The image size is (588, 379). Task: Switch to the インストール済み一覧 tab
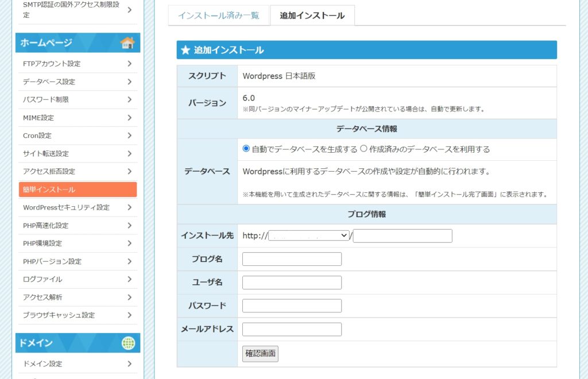(x=218, y=16)
